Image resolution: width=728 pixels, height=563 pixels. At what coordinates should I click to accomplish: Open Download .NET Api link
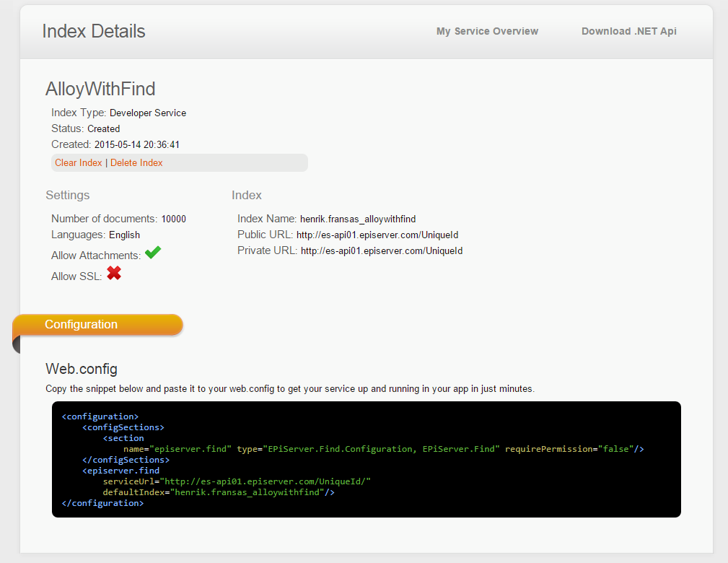coord(628,31)
